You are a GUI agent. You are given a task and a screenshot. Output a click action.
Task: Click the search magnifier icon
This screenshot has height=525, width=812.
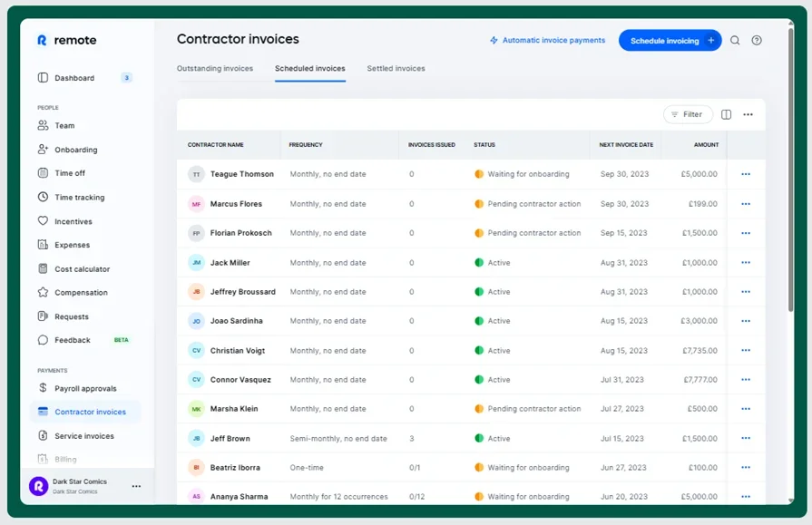(x=735, y=41)
